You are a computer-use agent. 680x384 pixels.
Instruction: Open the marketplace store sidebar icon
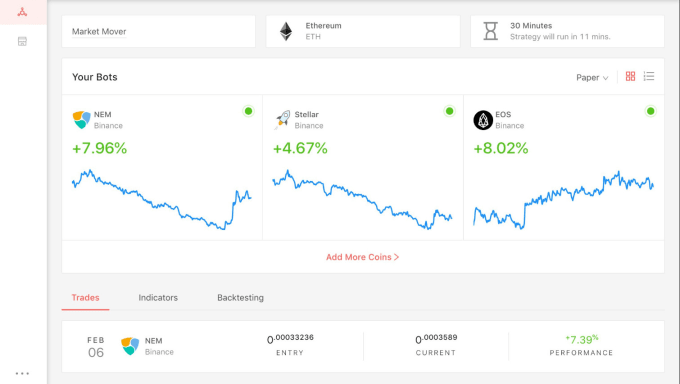[x=22, y=41]
